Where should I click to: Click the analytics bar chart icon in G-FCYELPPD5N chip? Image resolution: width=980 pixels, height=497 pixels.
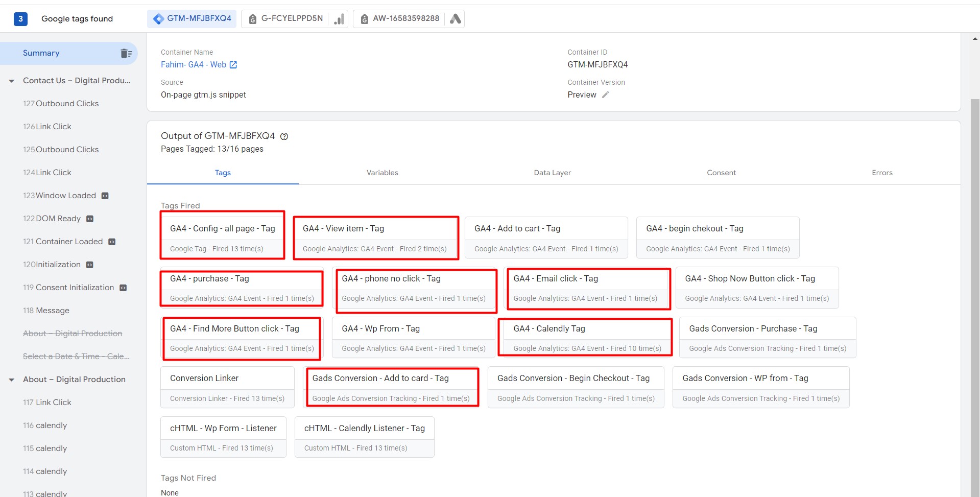point(339,19)
